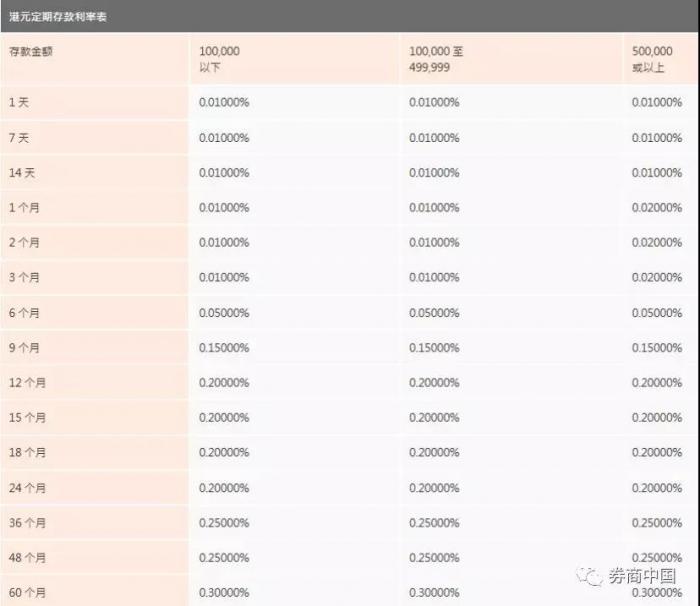Click 9 个月 rate under 100,000 以下
The height and width of the screenshot is (606, 700).
click(x=224, y=348)
